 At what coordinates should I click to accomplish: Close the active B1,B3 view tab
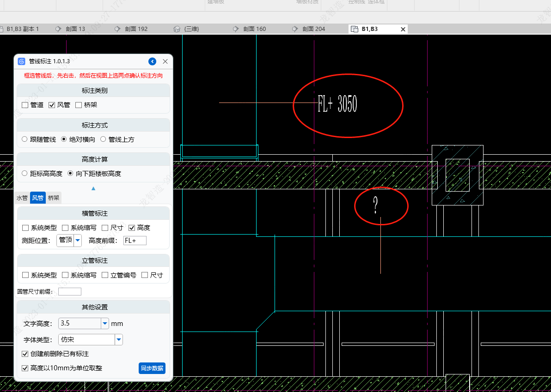click(403, 29)
